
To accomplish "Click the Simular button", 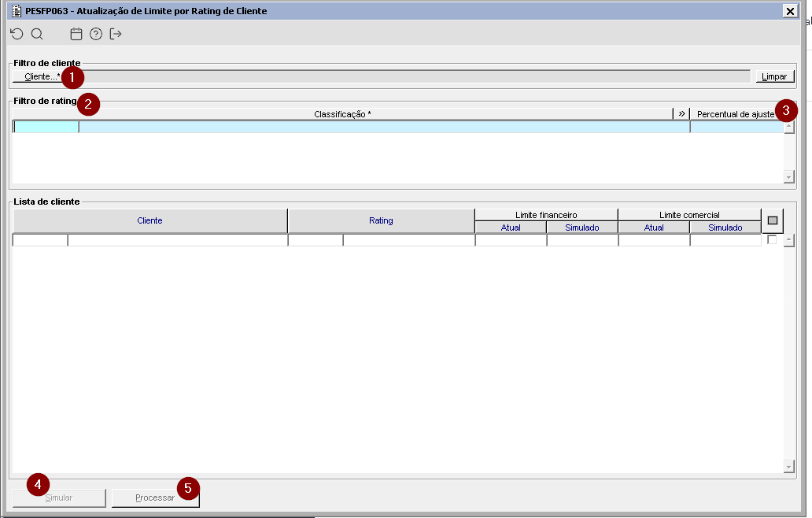I will (59, 498).
